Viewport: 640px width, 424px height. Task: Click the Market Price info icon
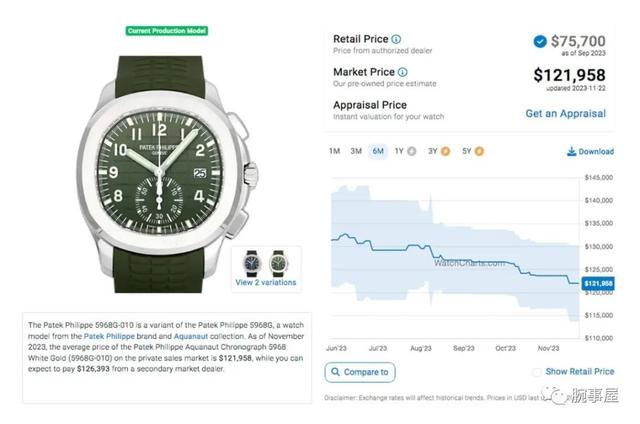coord(403,72)
